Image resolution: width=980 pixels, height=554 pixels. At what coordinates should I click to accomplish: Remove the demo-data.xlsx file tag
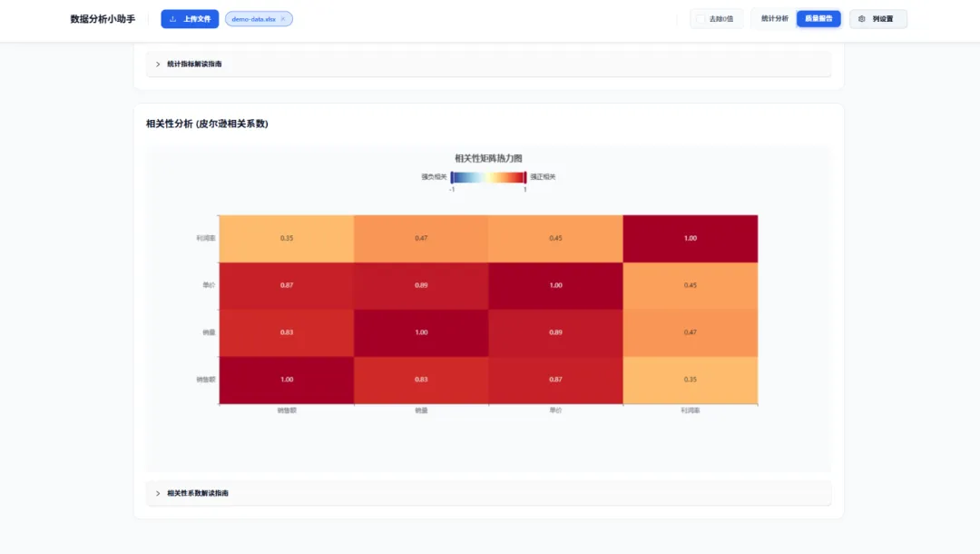(x=283, y=19)
